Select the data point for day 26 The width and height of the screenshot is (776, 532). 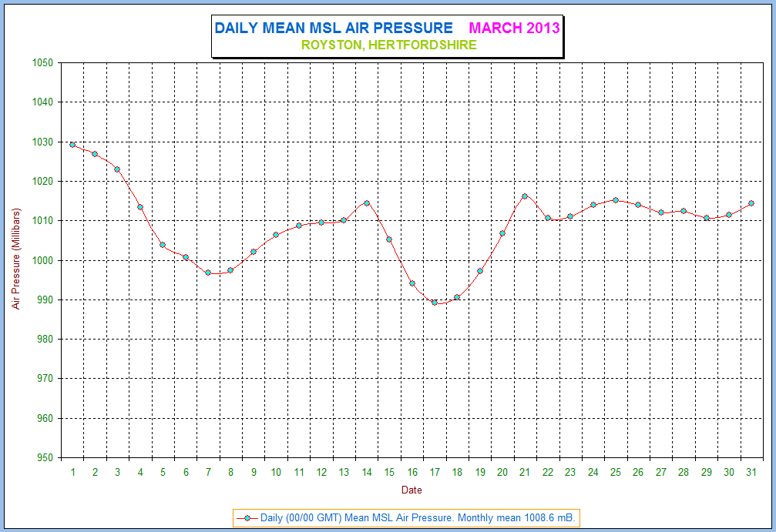pyautogui.click(x=638, y=205)
